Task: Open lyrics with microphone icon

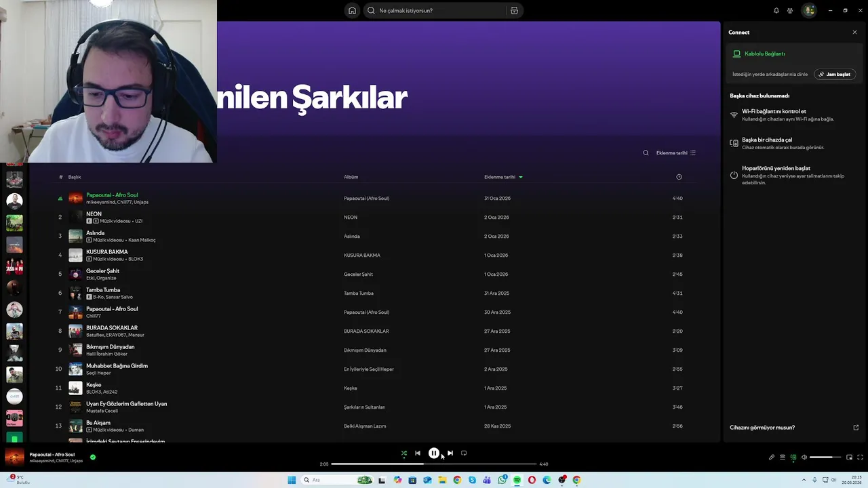Action: 772,457
